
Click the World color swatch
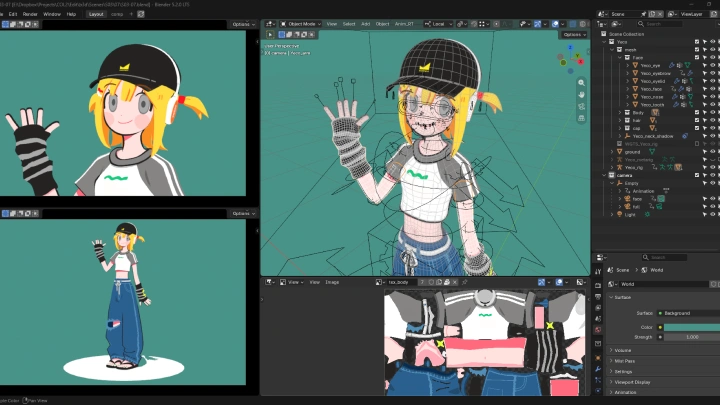(692, 327)
